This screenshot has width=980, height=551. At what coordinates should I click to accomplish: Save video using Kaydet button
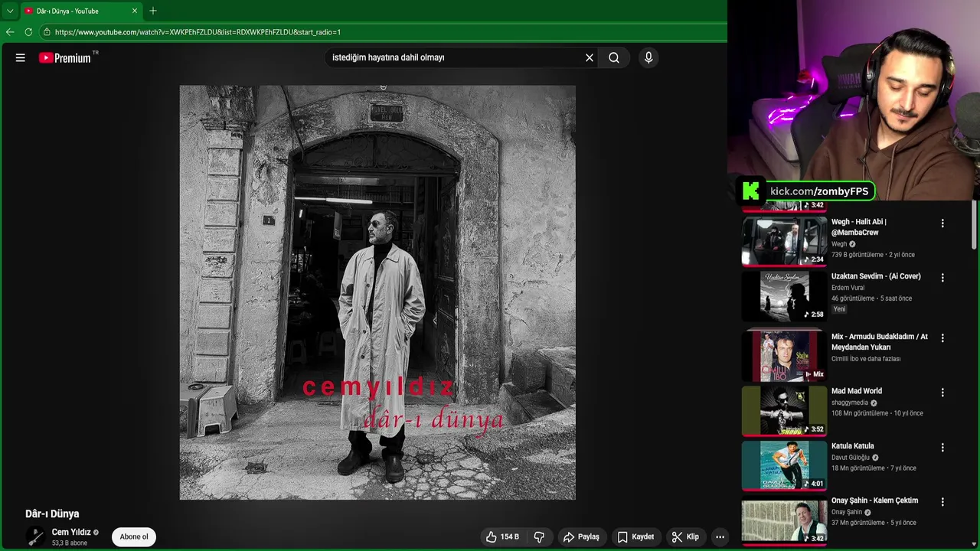[635, 537]
